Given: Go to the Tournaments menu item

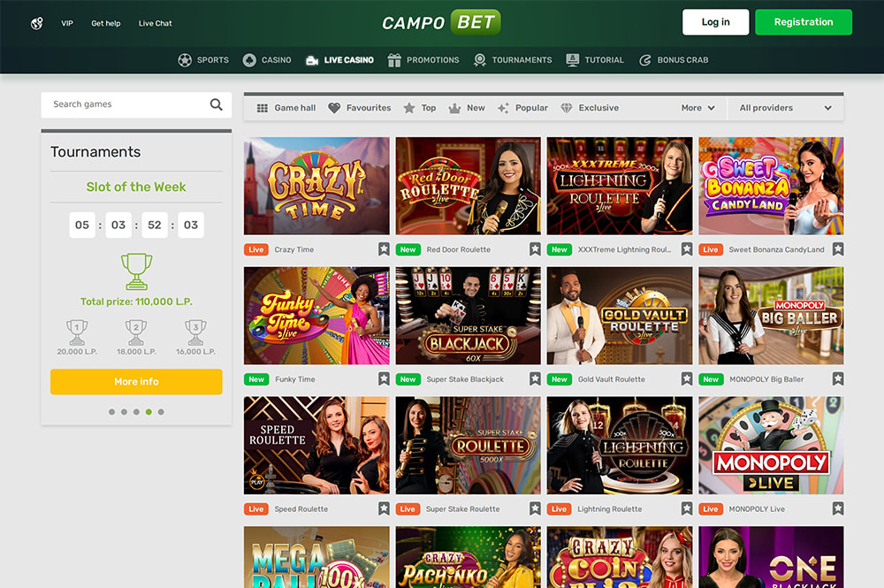Looking at the screenshot, I should point(513,60).
